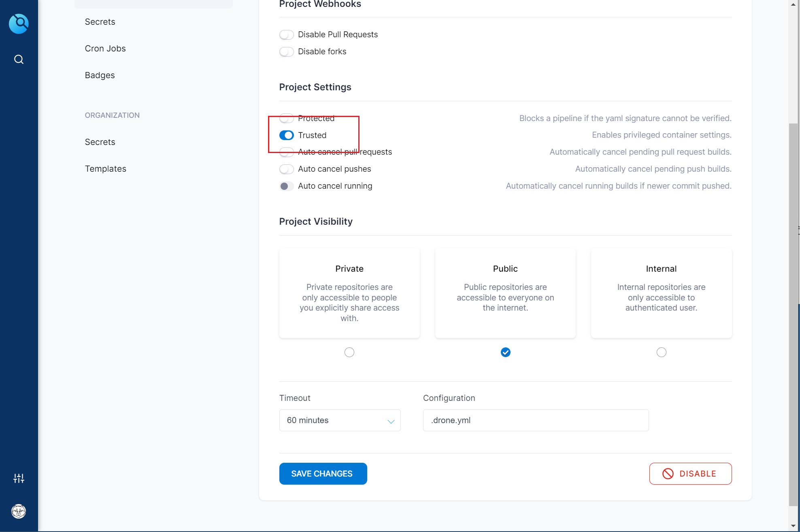Screen dimensions: 800x532
Task: Toggle the Trusted setting on
Action: coord(287,135)
